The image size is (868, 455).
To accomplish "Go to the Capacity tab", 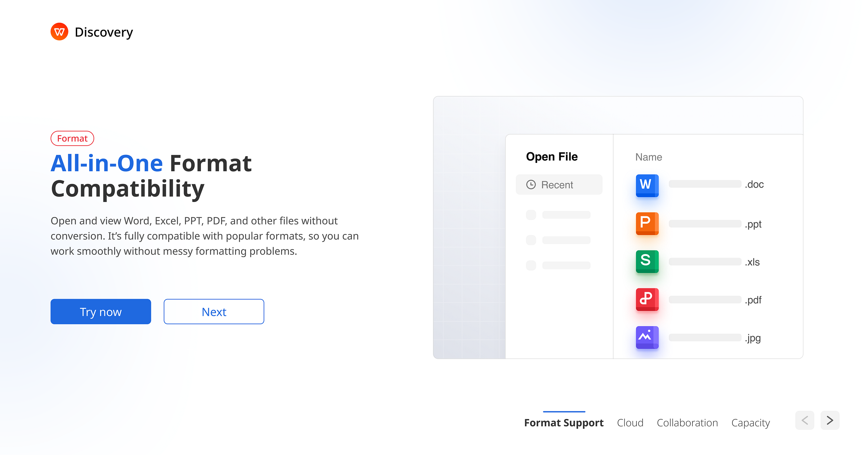I will click(x=750, y=423).
